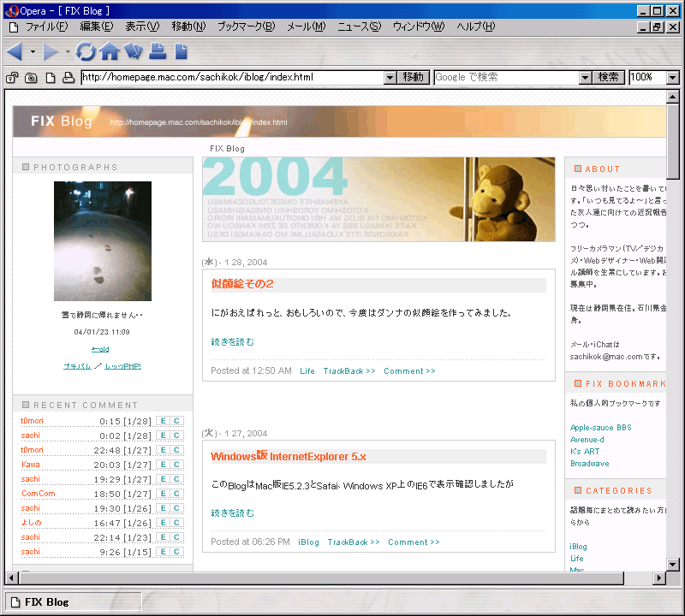
Task: Click TrackBack >> on the 06:26 PM post
Action: coord(354,542)
